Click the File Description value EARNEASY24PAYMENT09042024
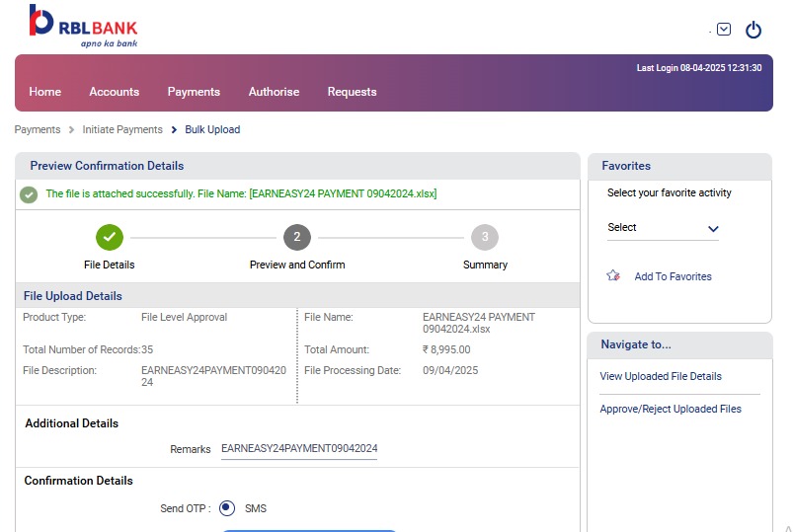The width and height of the screenshot is (793, 532). [213, 376]
